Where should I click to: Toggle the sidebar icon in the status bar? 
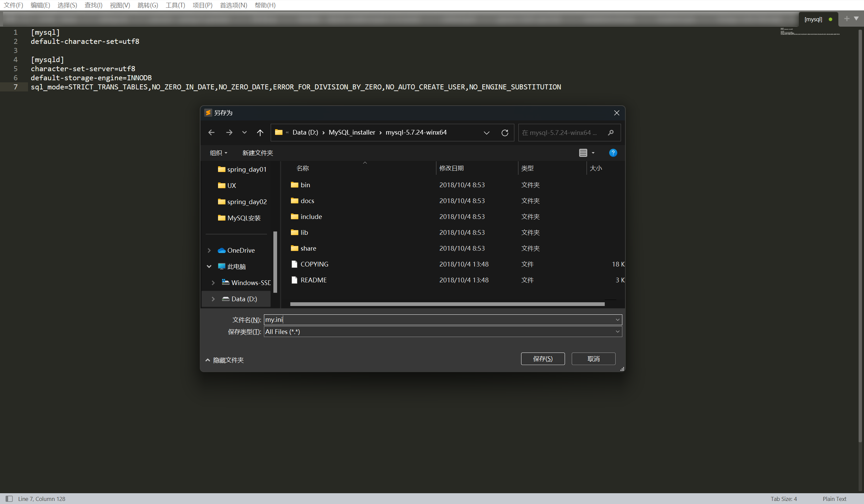[x=9, y=499]
